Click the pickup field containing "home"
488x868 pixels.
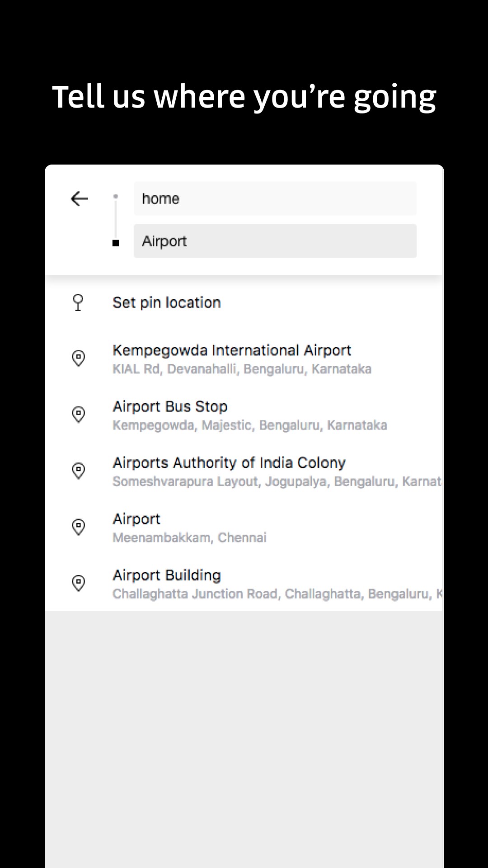[275, 199]
